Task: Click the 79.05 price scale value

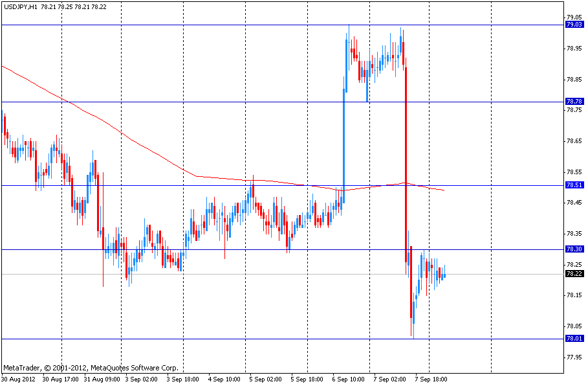Action: pos(574,17)
